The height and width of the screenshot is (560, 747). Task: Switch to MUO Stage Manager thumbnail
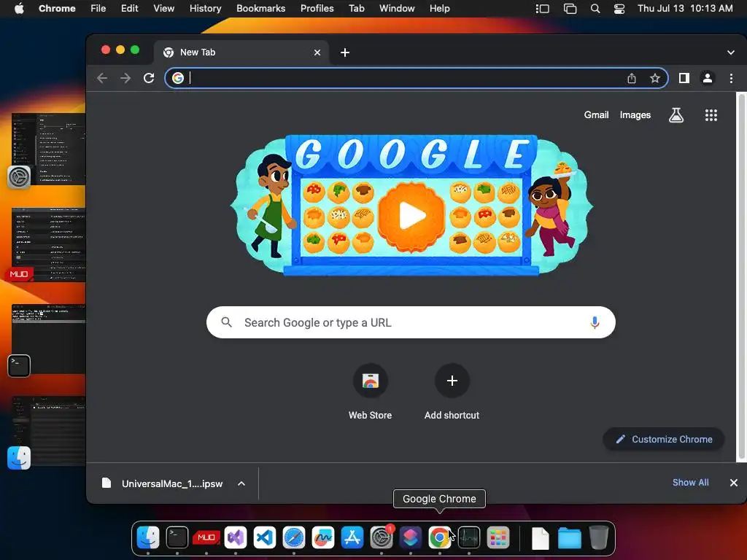[49, 244]
